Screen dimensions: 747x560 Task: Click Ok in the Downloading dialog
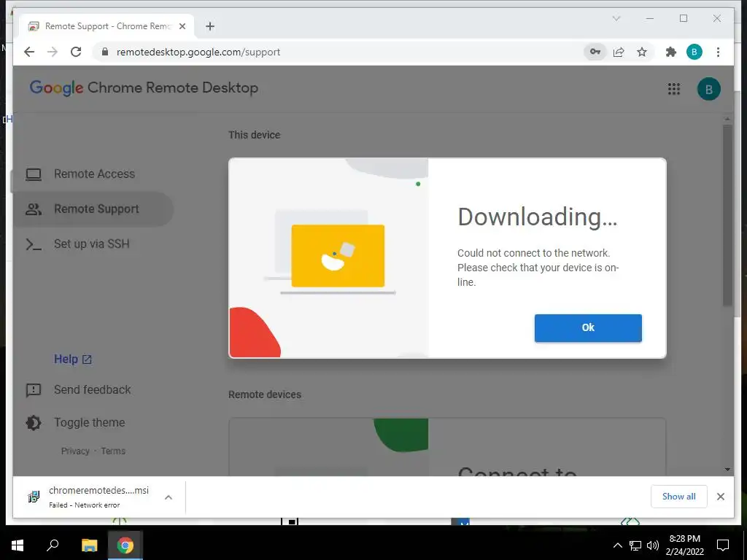(588, 327)
